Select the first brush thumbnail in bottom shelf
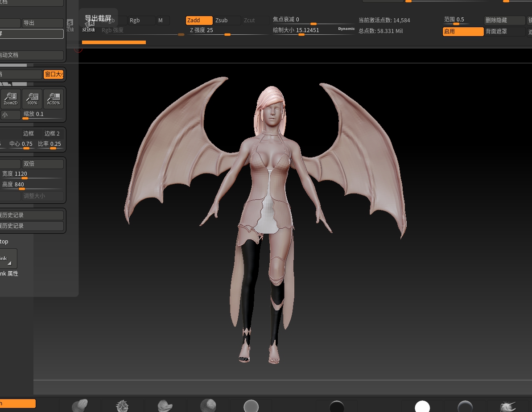This screenshot has height=412, width=532. pyautogui.click(x=80, y=406)
